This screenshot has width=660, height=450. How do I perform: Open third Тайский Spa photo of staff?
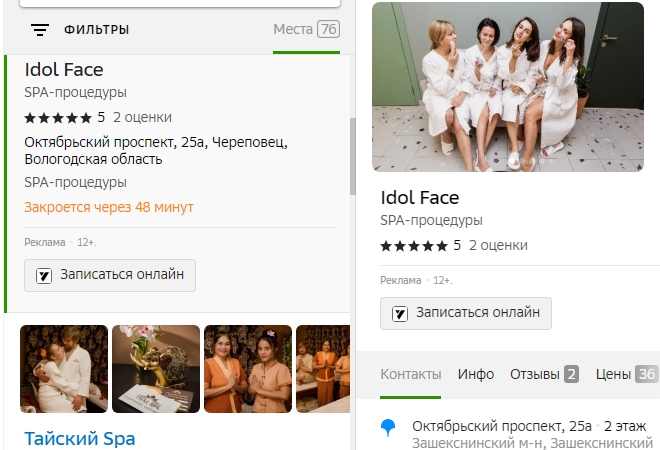coord(247,369)
